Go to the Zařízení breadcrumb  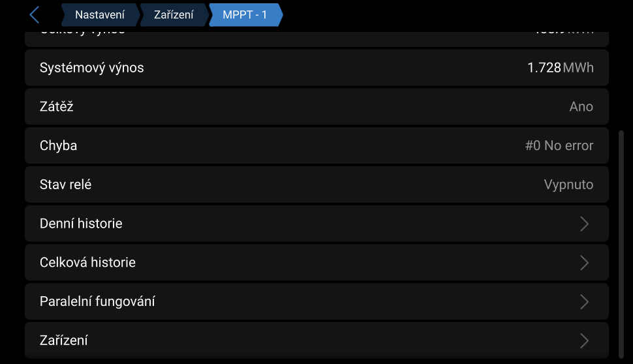(x=174, y=15)
